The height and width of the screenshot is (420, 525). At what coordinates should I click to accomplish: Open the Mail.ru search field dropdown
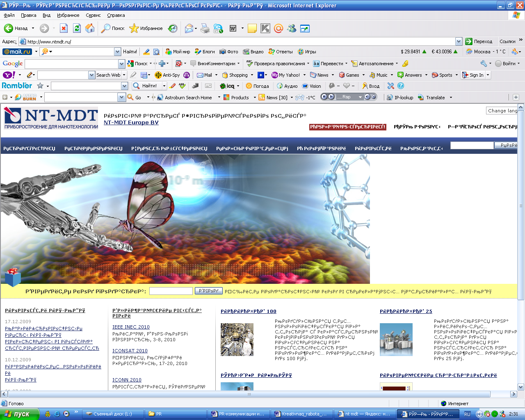(x=117, y=52)
